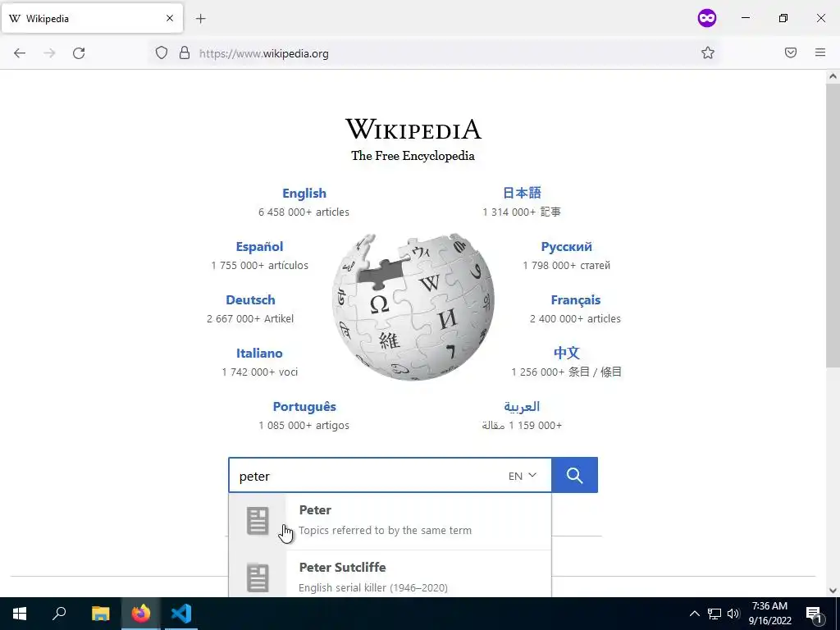The image size is (840, 630).
Task: Close the Wikipedia tab
Action: [x=170, y=18]
